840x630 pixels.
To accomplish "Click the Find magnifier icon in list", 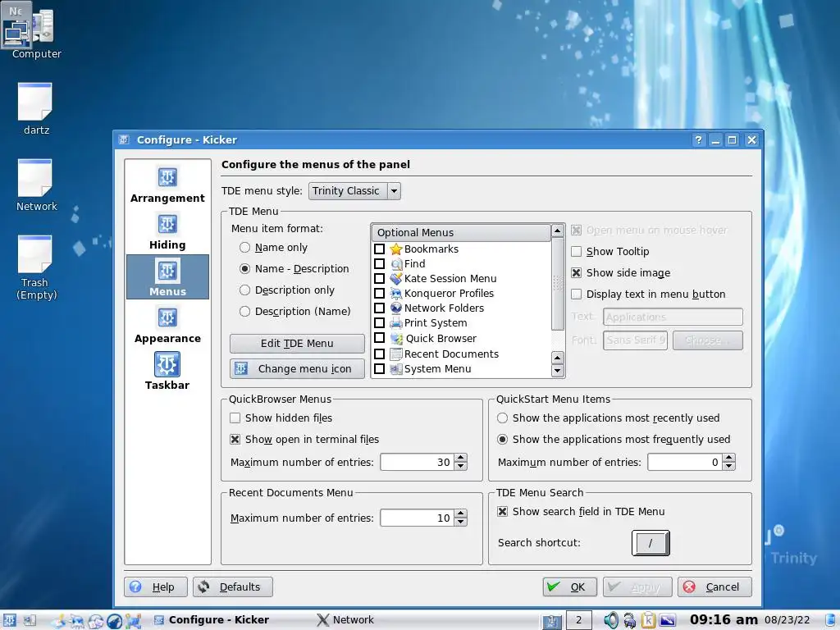I will pos(396,264).
